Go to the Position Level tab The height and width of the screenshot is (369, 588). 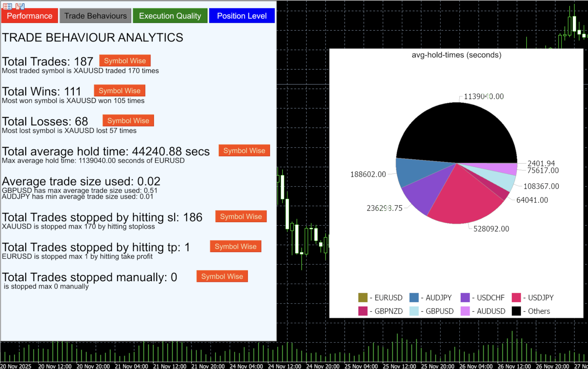[x=242, y=16]
